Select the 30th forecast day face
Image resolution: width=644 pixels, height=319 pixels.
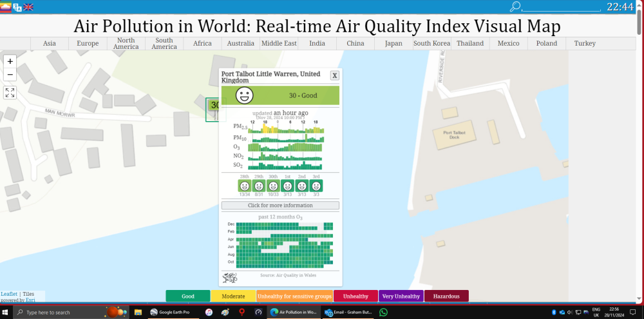coord(273,186)
